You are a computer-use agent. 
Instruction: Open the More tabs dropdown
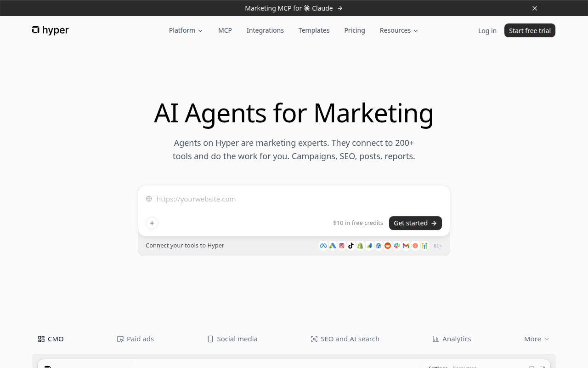(537, 339)
